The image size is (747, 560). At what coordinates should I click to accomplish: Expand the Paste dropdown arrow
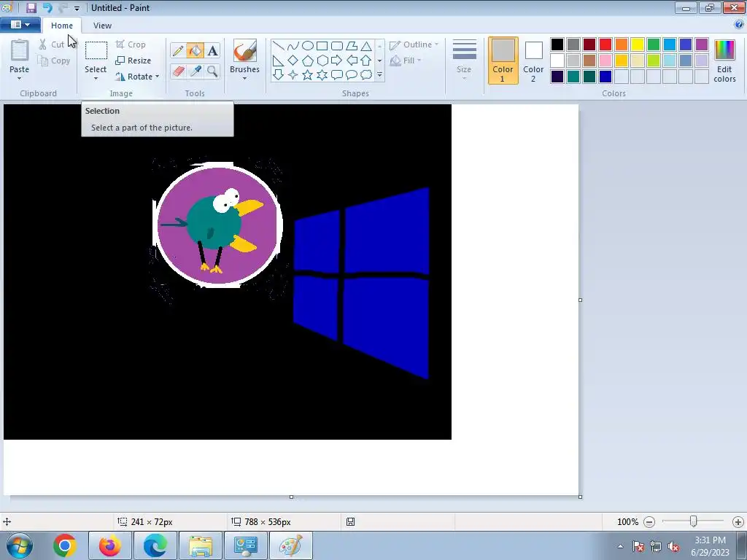coord(19,77)
